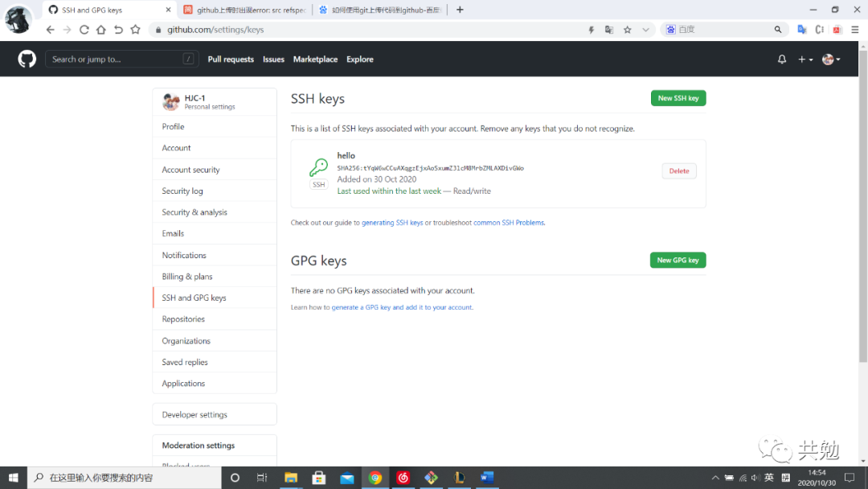The height and width of the screenshot is (489, 868).
Task: Reload the page with refresh icon
Action: pyautogui.click(x=84, y=30)
